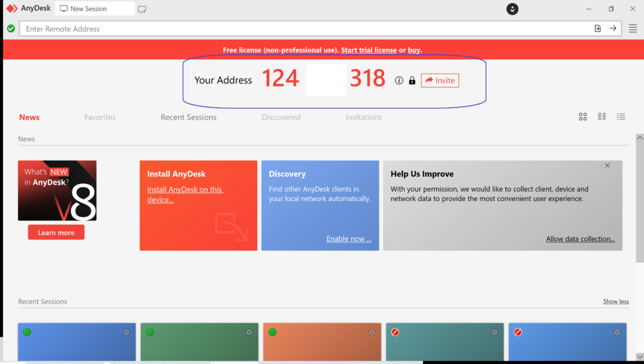Dismiss the Help Us Improve card

pos(607,166)
